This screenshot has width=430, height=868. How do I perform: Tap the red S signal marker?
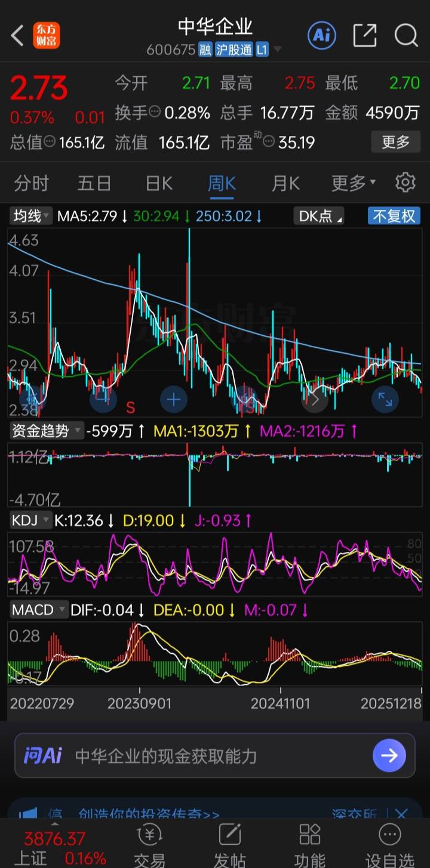pos(130,407)
